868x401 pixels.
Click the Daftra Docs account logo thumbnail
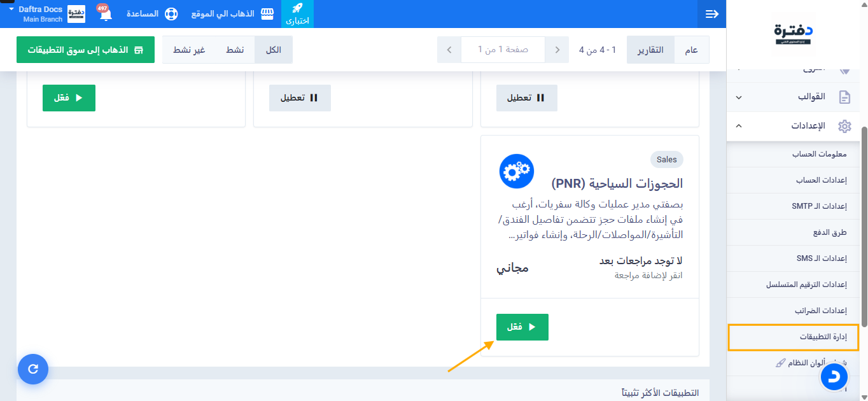[x=76, y=14]
